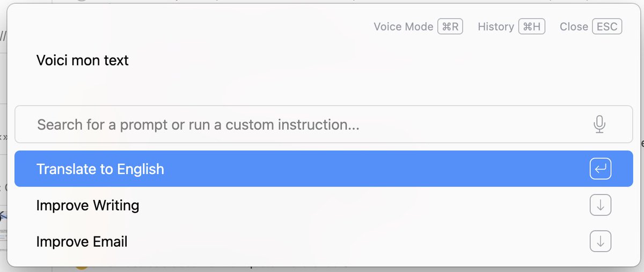The height and width of the screenshot is (272, 644).
Task: Click down-arrow icon beside Improve Writing
Action: point(600,205)
